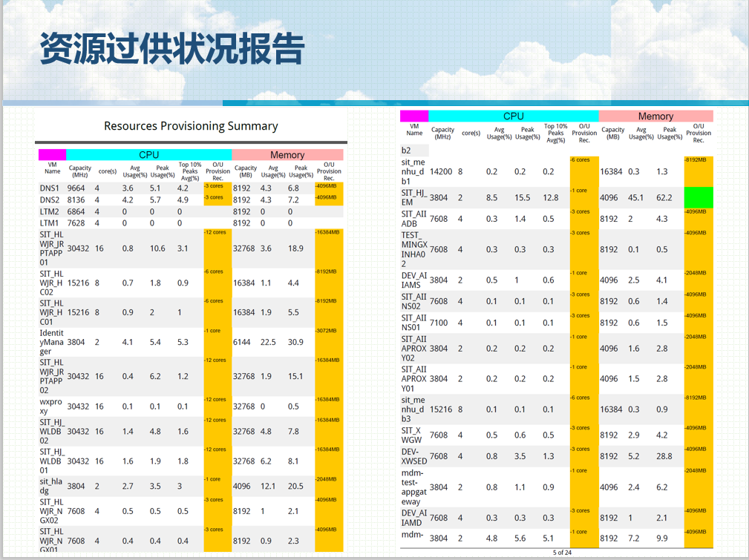This screenshot has width=749, height=560.
Task: Click the wxproxy VM name cell
Action: click(51, 406)
